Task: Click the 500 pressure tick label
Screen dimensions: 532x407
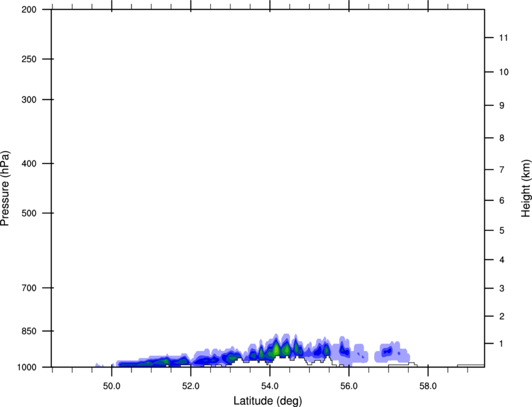Action: click(x=29, y=213)
